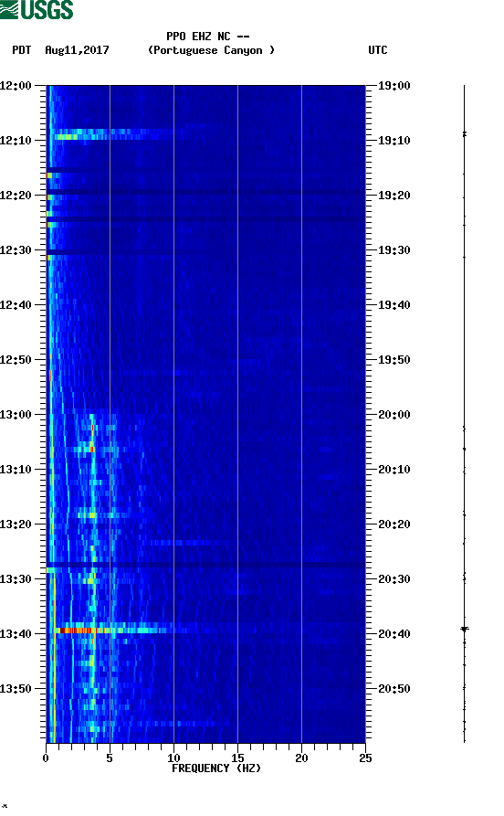Click the '20:40' UTC time label

pos(394,634)
